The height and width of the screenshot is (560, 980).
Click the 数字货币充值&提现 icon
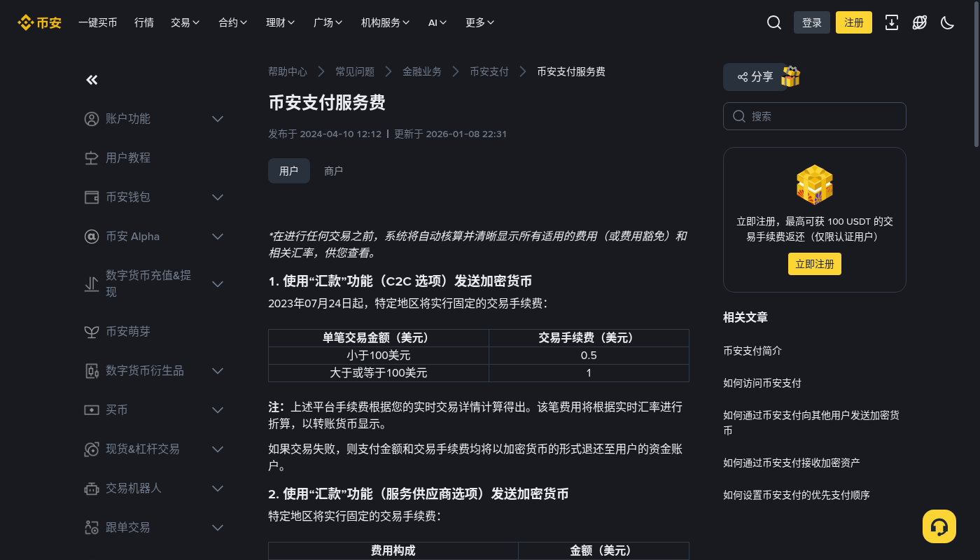92,284
